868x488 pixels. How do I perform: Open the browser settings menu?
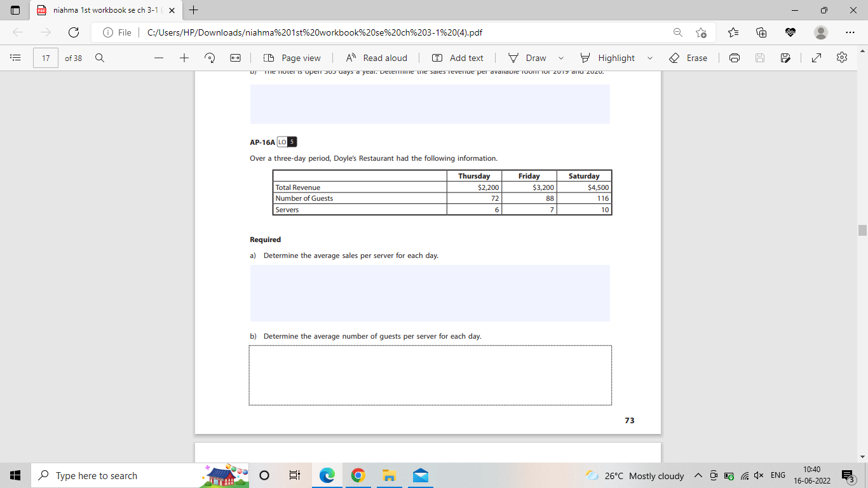[850, 32]
